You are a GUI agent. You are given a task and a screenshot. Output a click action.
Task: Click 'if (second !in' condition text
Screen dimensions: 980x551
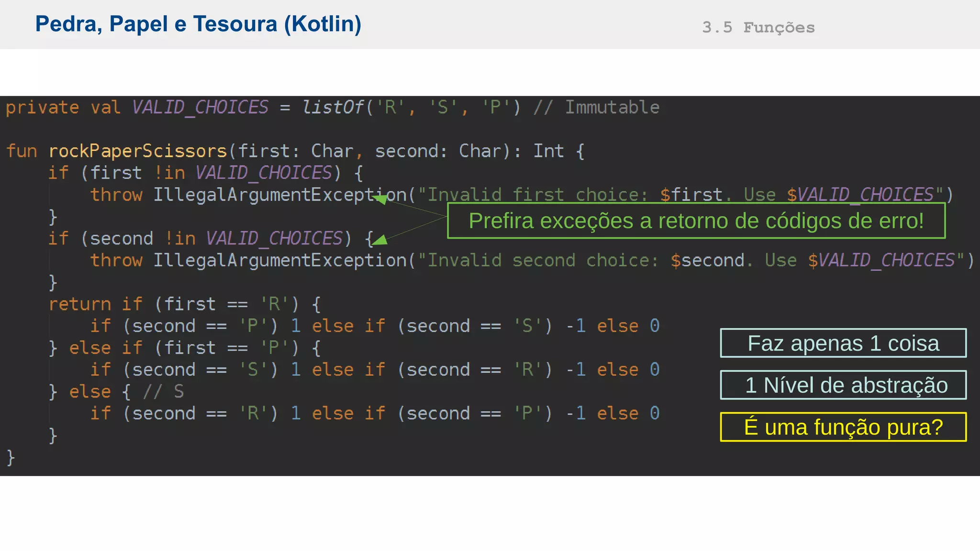122,239
